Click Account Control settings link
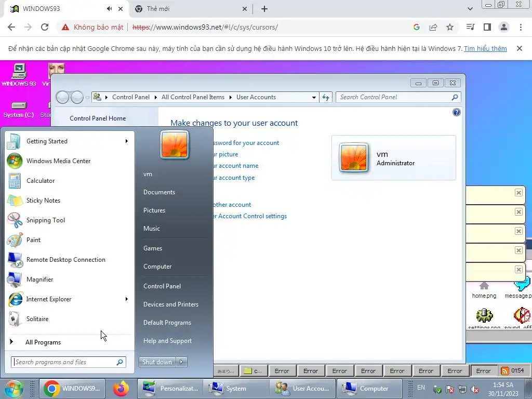Image resolution: width=532 pixels, height=399 pixels. (250, 216)
